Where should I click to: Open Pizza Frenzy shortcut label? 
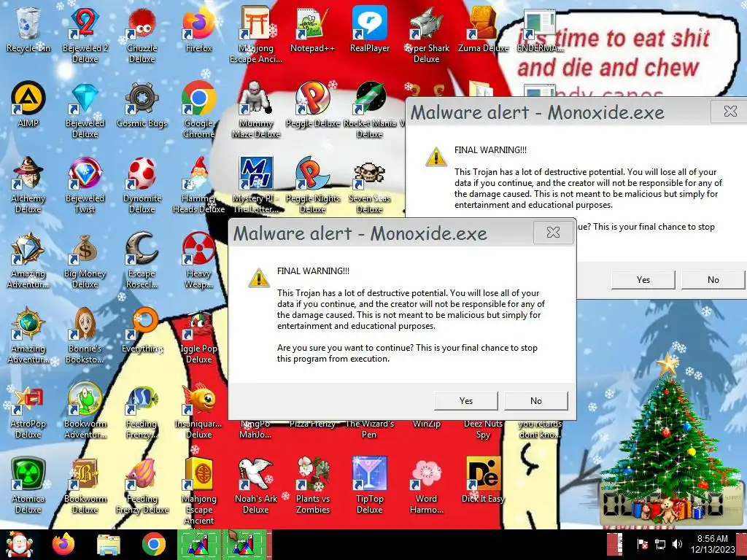[x=312, y=424]
